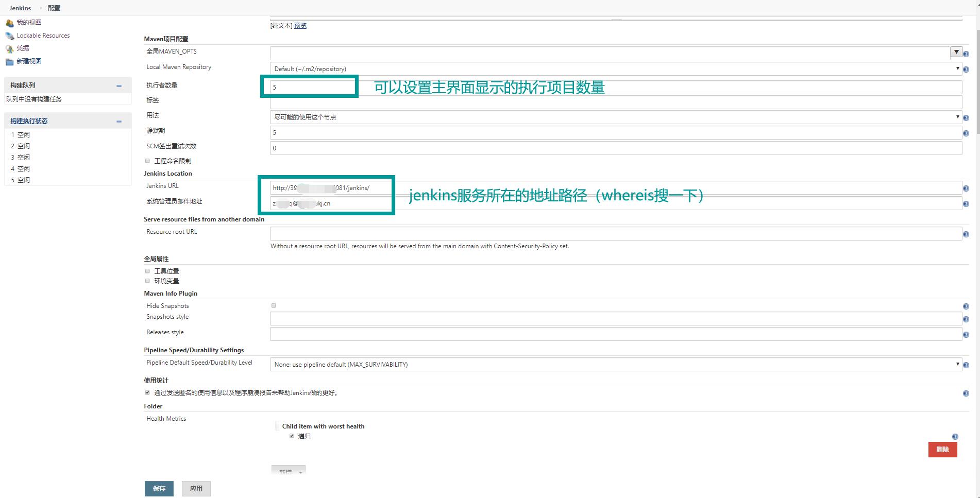Delete health metric with 删除 button
Viewport: 980px width, 498px height.
click(x=943, y=450)
